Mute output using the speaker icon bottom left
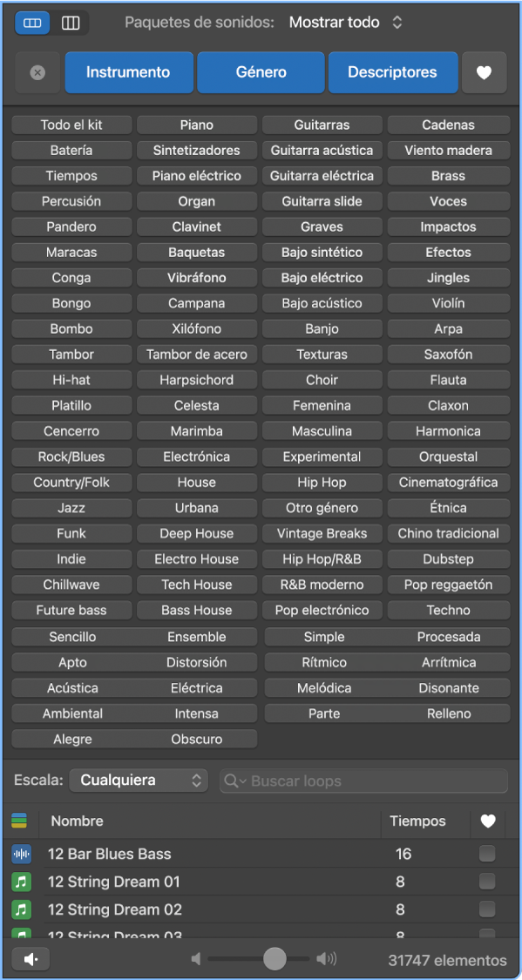Image resolution: width=522 pixels, height=980 pixels. coord(31,959)
